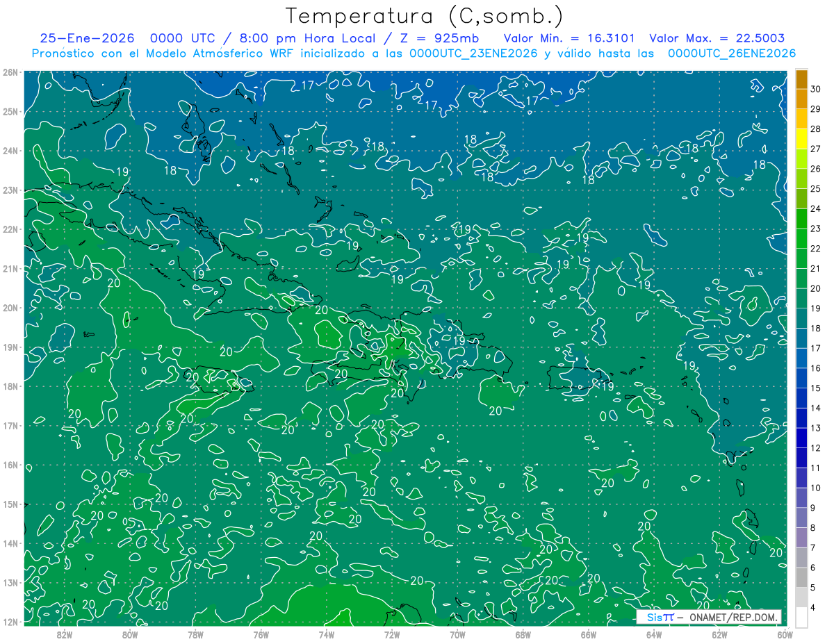
Task: Pick the yellow swatch between legend 27 and 28
Action: click(x=801, y=139)
